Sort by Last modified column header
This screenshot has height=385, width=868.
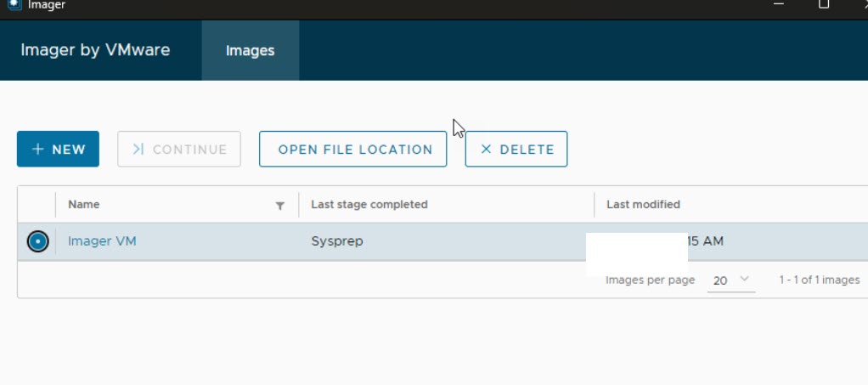[643, 205]
